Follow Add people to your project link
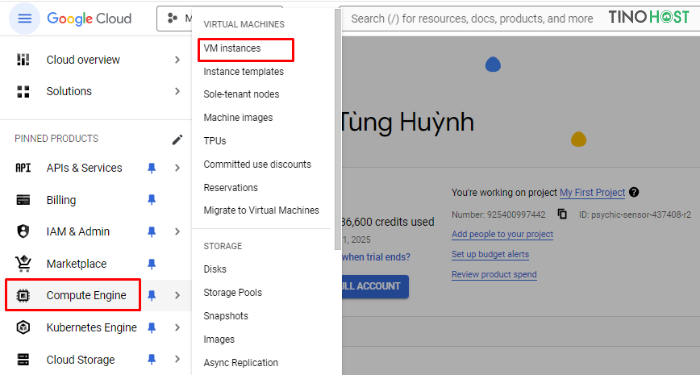This screenshot has height=375, width=700. 502,234
